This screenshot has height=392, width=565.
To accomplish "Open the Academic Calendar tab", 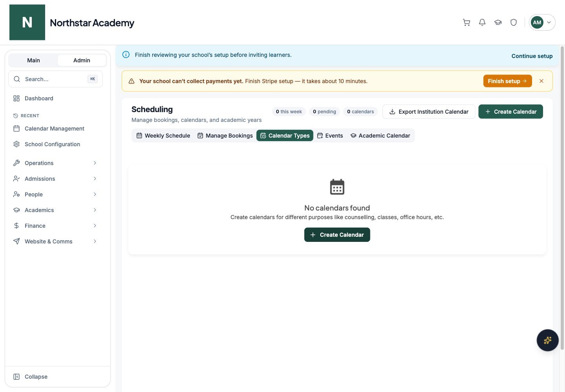I will coord(380,136).
